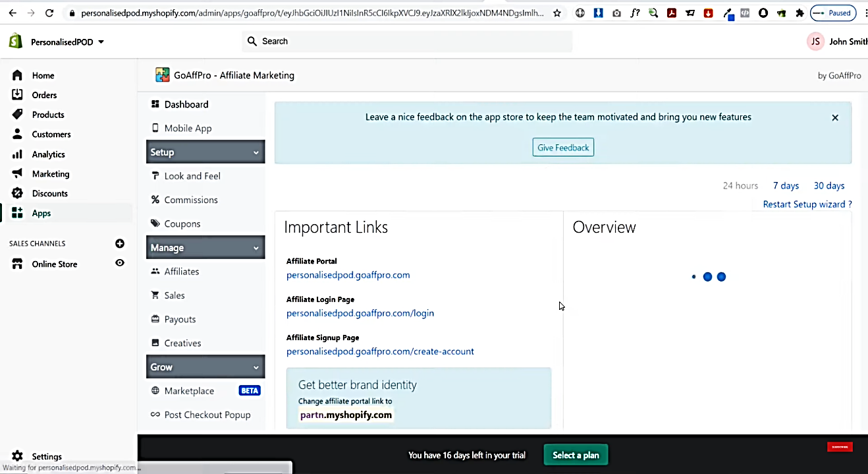Viewport: 868px width, 474px height.
Task: Click the Give Feedback button
Action: click(x=563, y=148)
